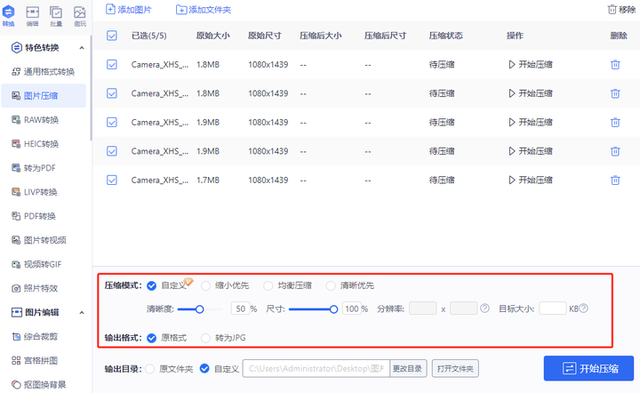Viewport: 640px width, 393px height.
Task: Uncheck the second Camera_XHS 1.8MB file
Action: tap(112, 93)
